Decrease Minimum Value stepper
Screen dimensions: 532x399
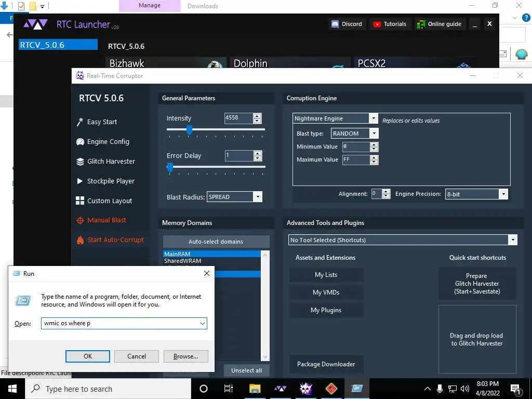[374, 149]
